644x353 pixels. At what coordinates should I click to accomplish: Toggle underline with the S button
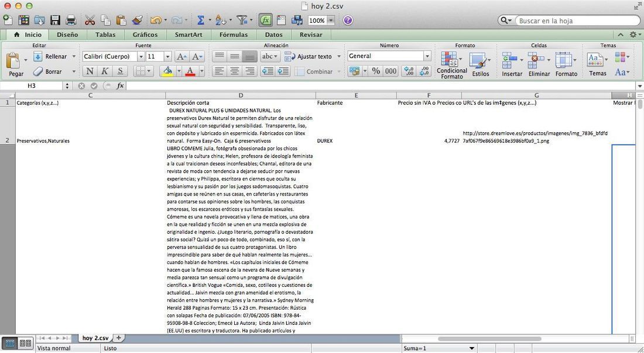(120, 71)
